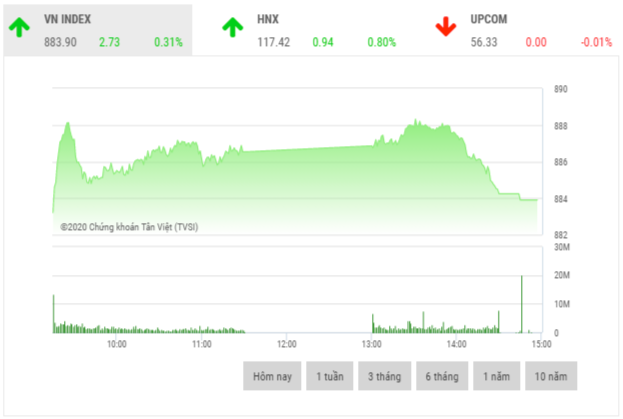Show today's chart with Hôm nay button
Viewport: 623px width, 419px height.
click(272, 376)
